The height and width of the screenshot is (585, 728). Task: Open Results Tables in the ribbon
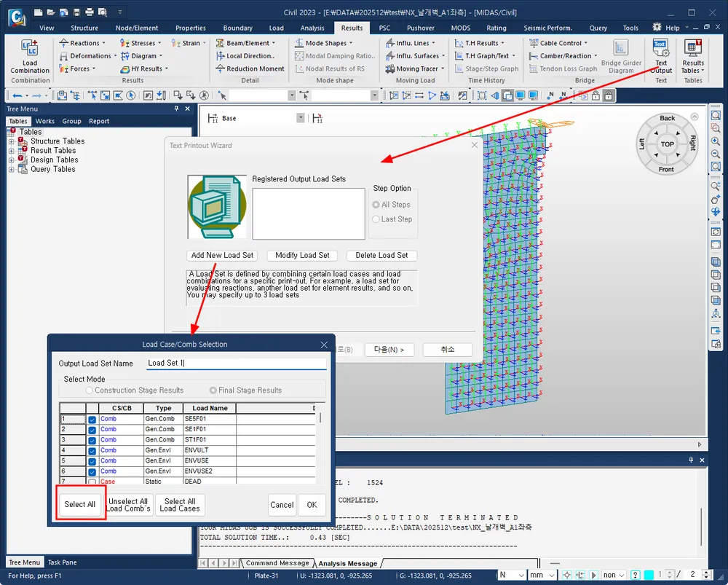693,56
